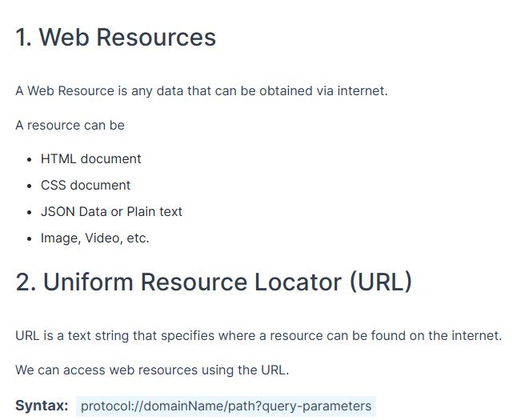Click the highlighted protocol://domainName syntax code
This screenshot has width=513, height=420.
pos(226,406)
